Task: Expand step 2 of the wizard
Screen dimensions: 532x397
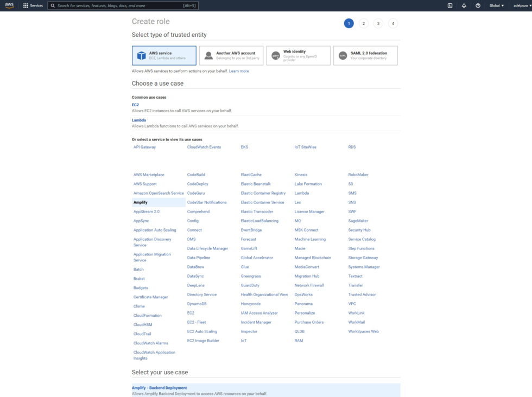Action: pyautogui.click(x=363, y=23)
